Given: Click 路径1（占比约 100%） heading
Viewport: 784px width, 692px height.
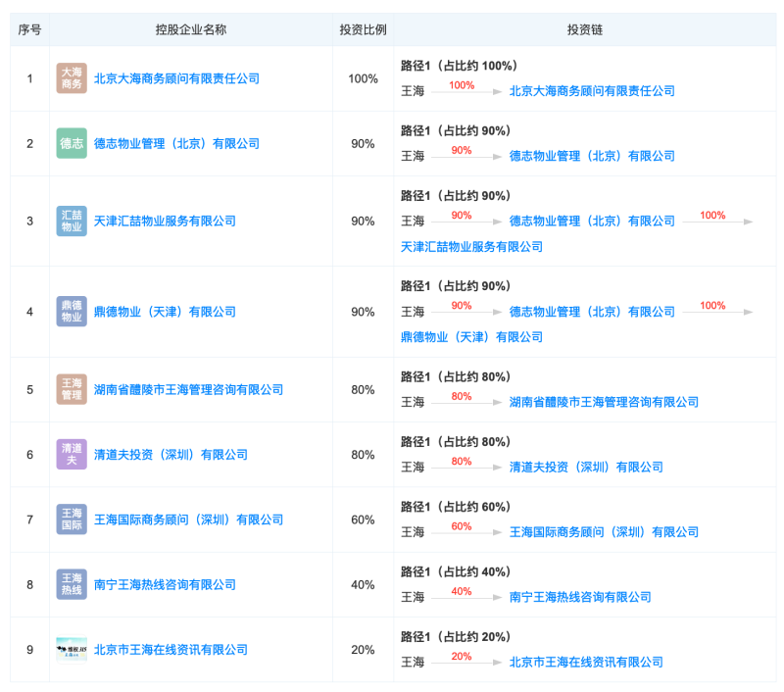Looking at the screenshot, I should click(x=459, y=66).
